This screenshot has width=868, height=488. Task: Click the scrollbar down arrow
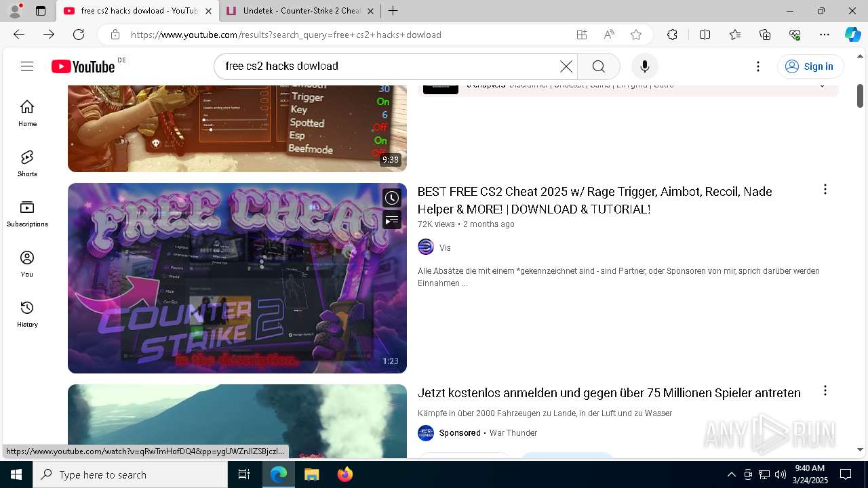(860, 449)
